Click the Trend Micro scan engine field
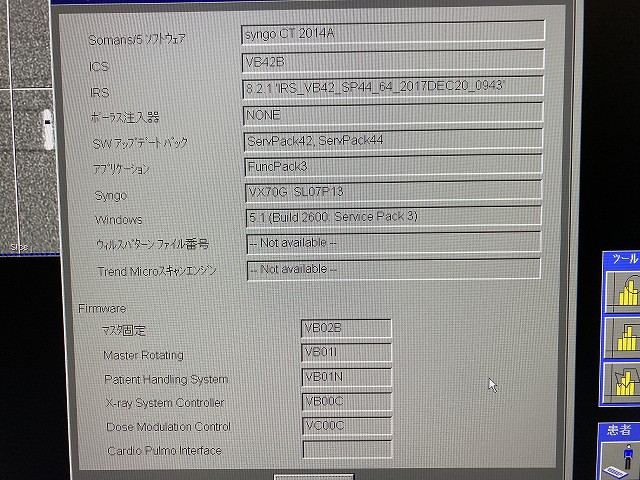 click(394, 269)
